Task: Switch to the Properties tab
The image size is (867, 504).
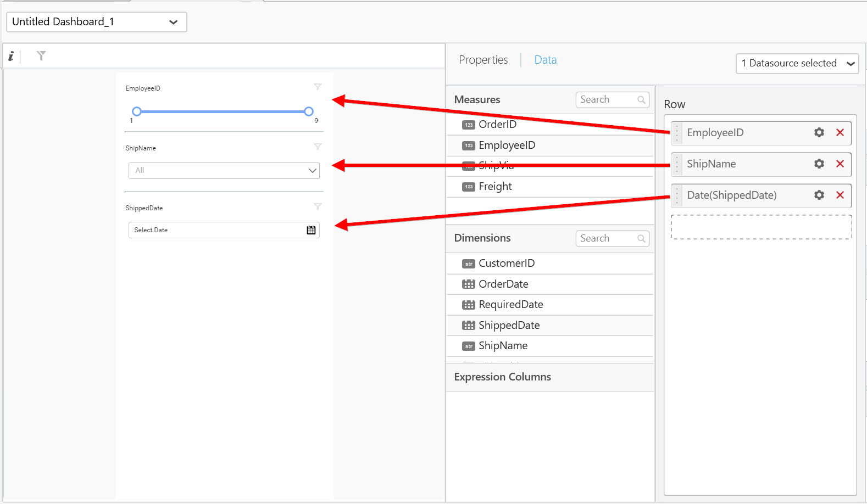Action: pos(483,60)
